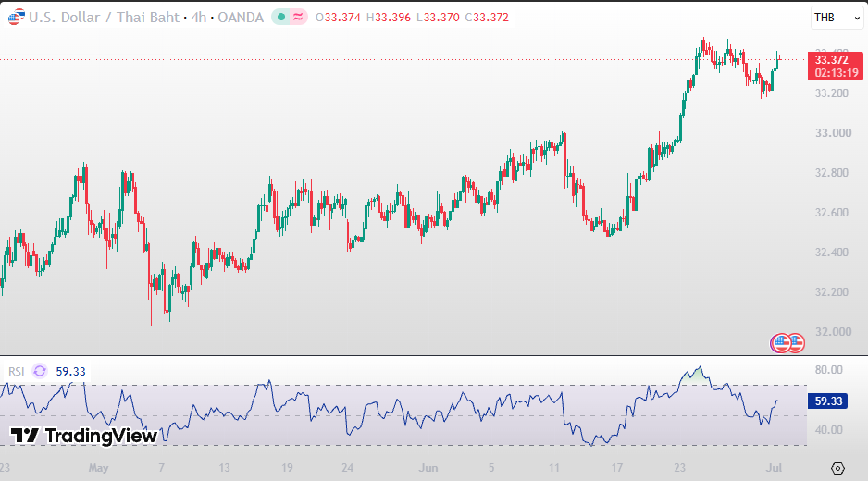Click the 32.600 price axis label
Screen dimensions: 868x481
(832, 213)
